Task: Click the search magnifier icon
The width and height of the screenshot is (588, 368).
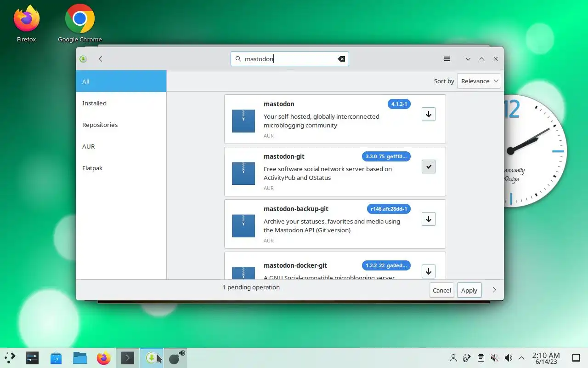Action: pyautogui.click(x=238, y=59)
